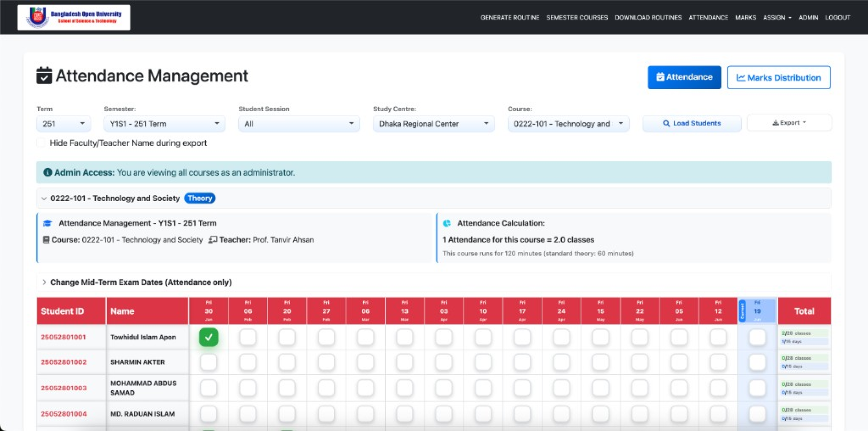Image resolution: width=868 pixels, height=431 pixels.
Task: Open the ASSIGN menu in navigation
Action: coord(777,17)
